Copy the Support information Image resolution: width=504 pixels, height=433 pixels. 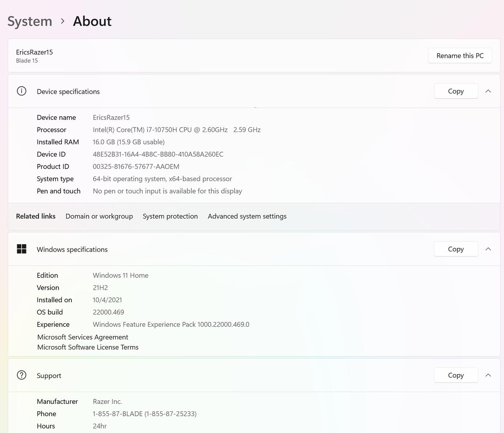(456, 375)
